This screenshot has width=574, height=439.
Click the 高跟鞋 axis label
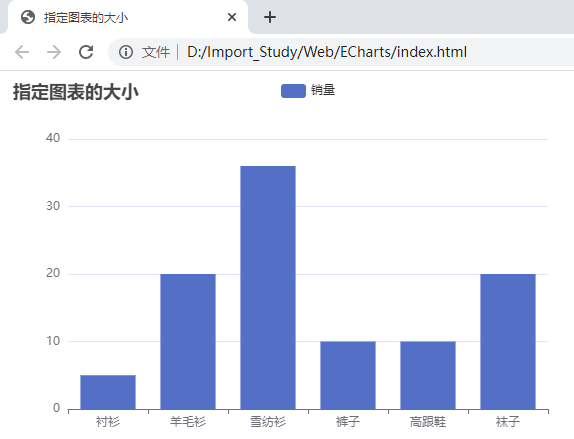pos(428,422)
